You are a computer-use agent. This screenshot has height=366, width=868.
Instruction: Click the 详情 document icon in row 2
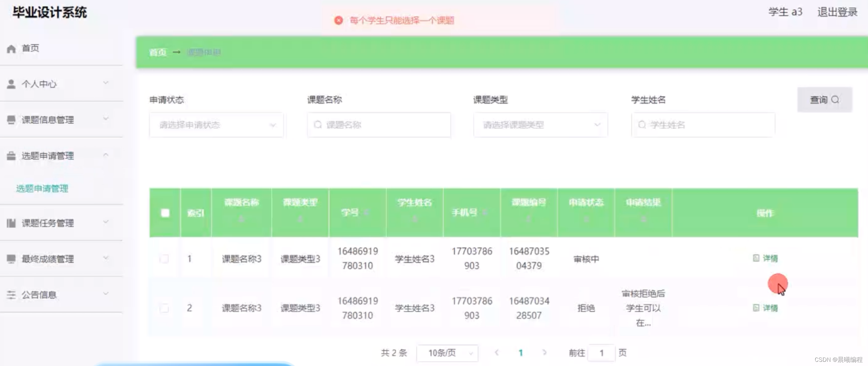(756, 308)
